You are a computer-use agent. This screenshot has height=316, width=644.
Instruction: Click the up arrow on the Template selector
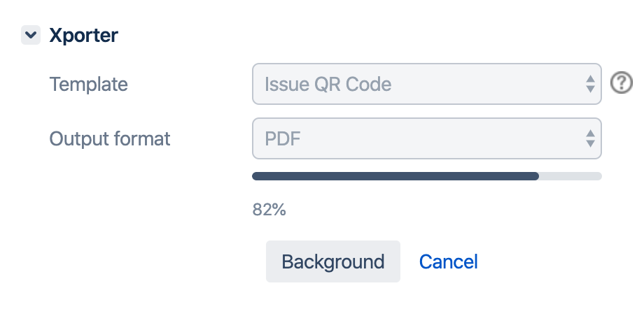coord(590,78)
